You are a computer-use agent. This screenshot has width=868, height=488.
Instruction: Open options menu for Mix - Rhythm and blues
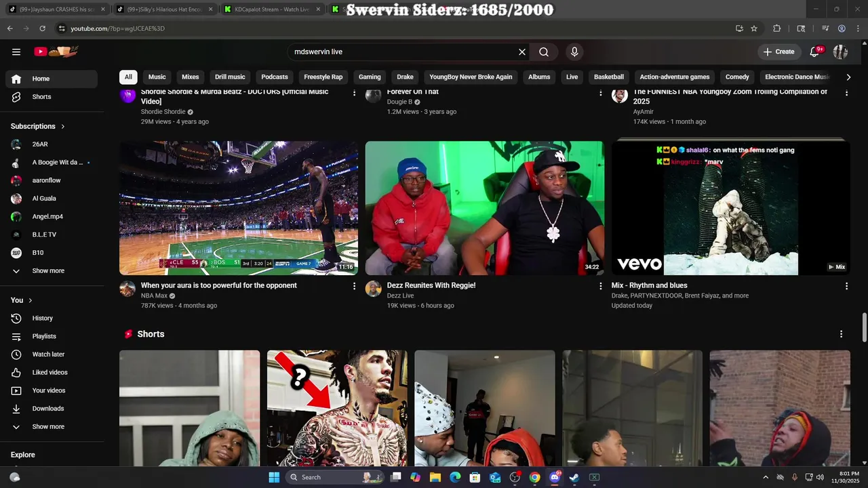tap(846, 286)
